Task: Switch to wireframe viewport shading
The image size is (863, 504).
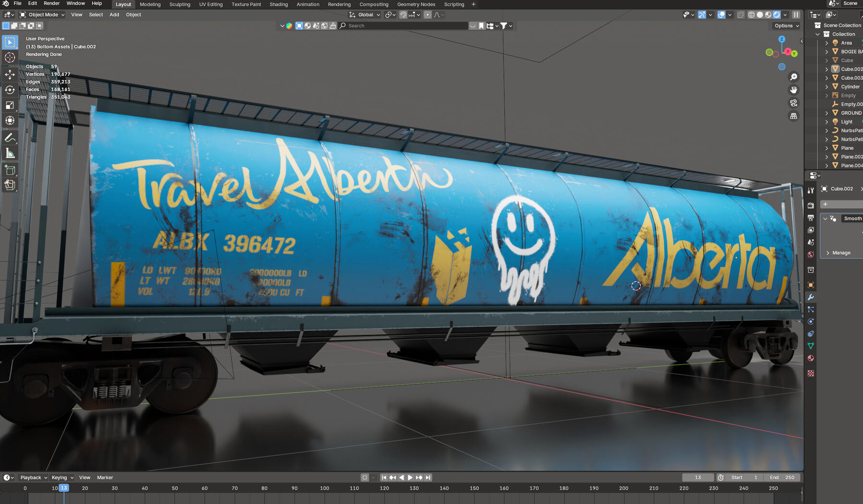Action: (x=752, y=15)
